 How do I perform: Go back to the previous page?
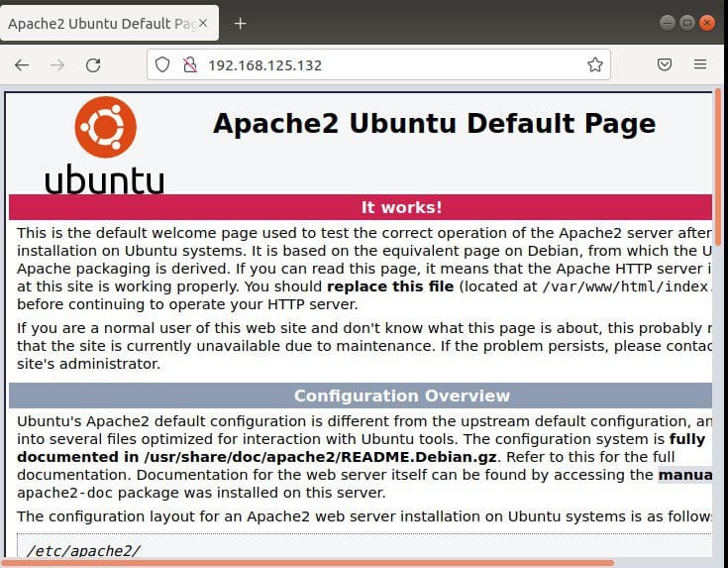click(x=22, y=65)
